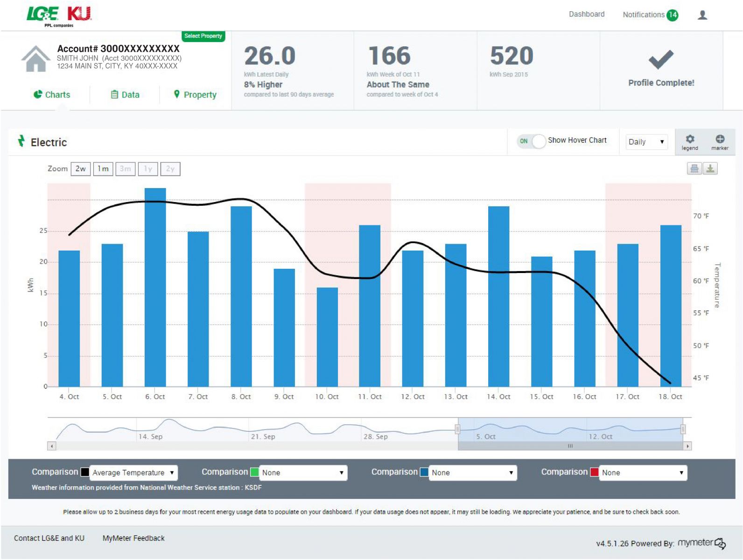
Task: Open the user profile icon
Action: 702,15
